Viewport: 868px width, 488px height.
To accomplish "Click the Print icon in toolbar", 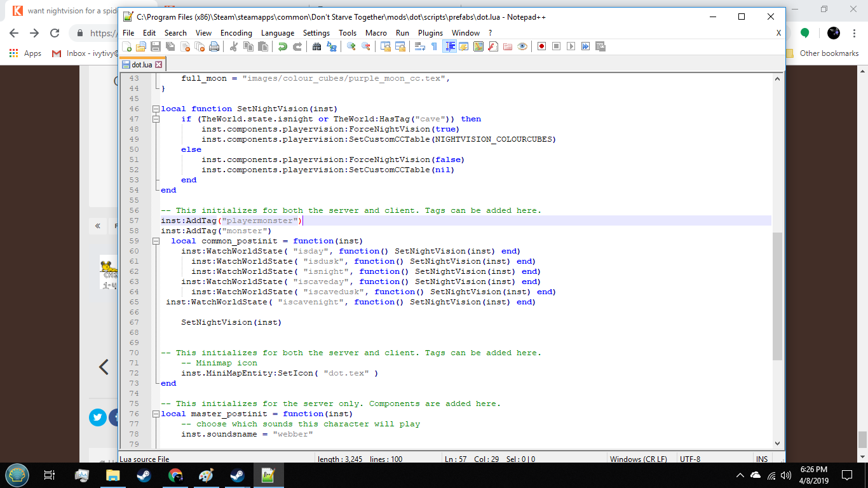I will 214,46.
